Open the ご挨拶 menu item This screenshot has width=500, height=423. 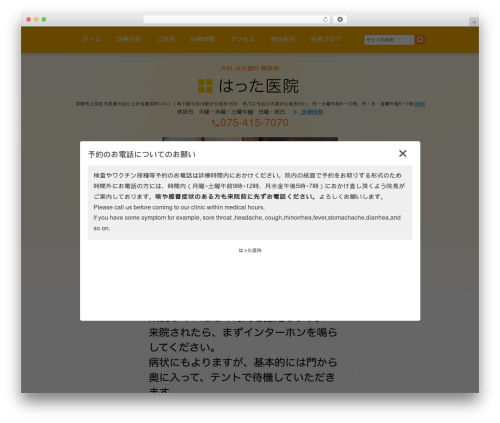pyautogui.click(x=166, y=39)
